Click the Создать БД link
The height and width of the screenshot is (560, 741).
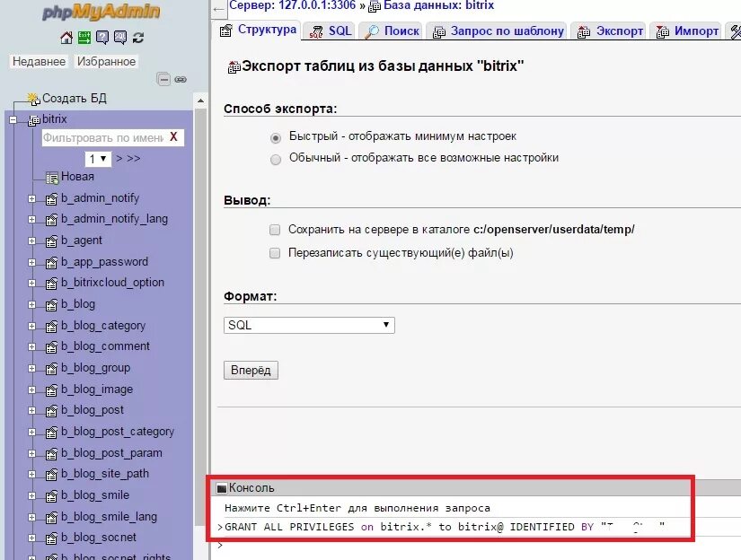(75, 98)
